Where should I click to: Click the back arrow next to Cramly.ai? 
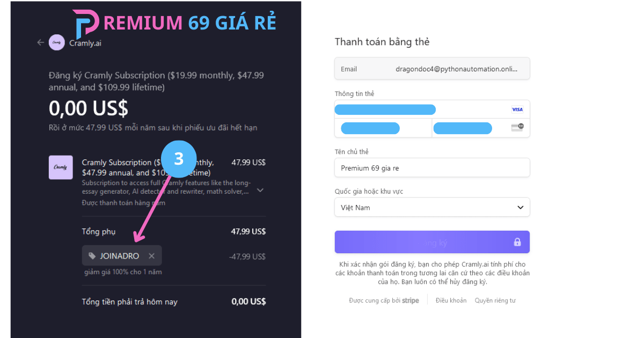point(40,42)
